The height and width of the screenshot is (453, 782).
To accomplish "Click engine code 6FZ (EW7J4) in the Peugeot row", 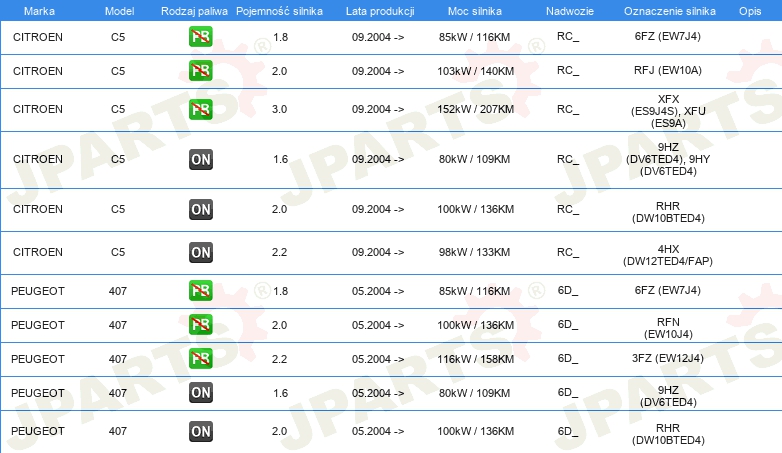I will coord(668,290).
